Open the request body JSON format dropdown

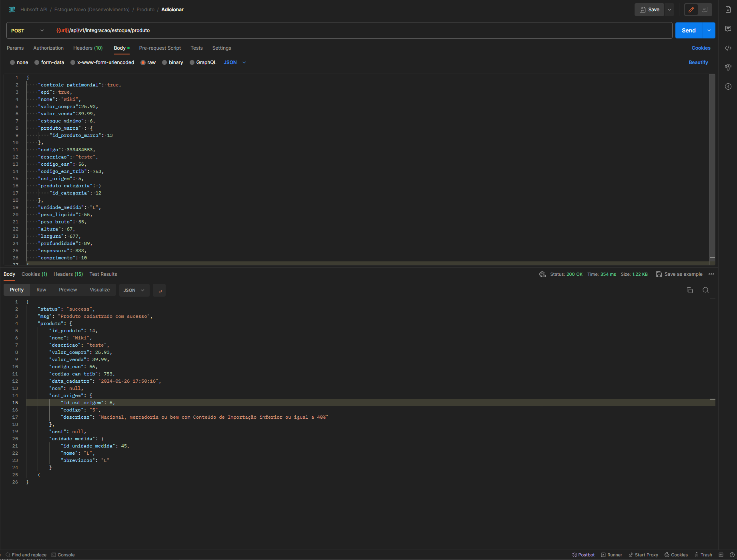(235, 62)
